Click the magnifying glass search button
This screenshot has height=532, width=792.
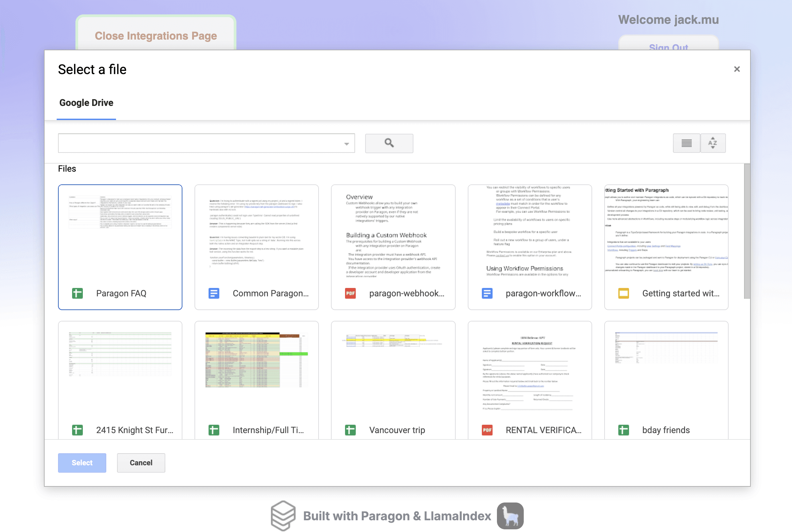(x=389, y=143)
